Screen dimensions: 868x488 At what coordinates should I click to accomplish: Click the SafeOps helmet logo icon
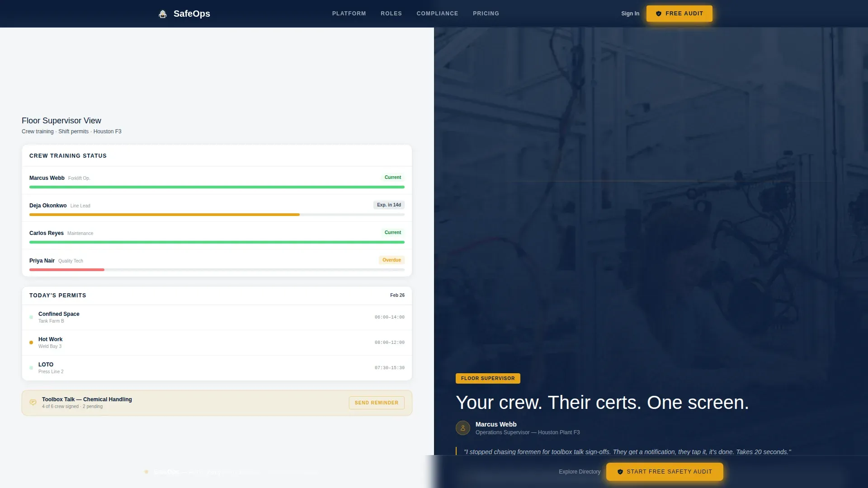click(x=163, y=14)
